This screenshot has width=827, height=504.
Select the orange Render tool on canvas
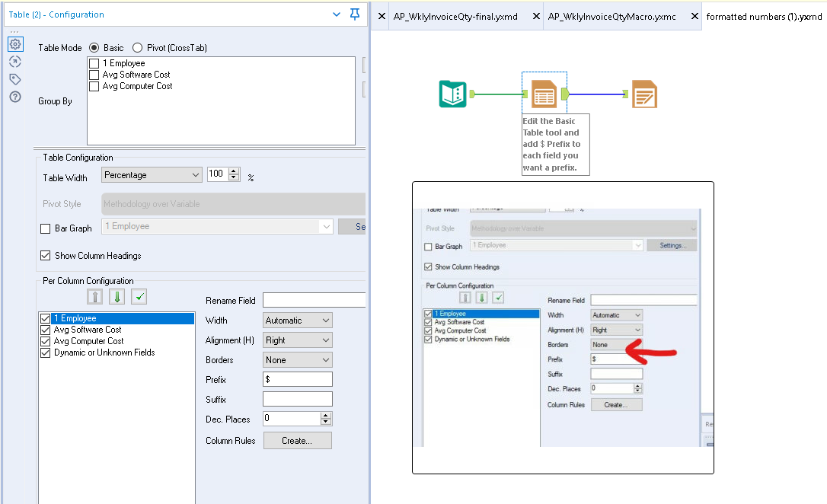644,94
